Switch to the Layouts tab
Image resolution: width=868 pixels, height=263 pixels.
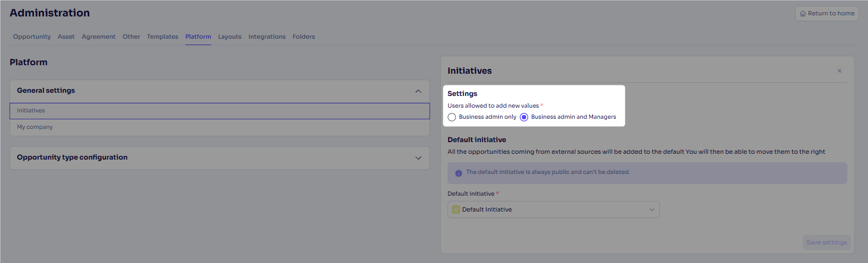(x=230, y=37)
